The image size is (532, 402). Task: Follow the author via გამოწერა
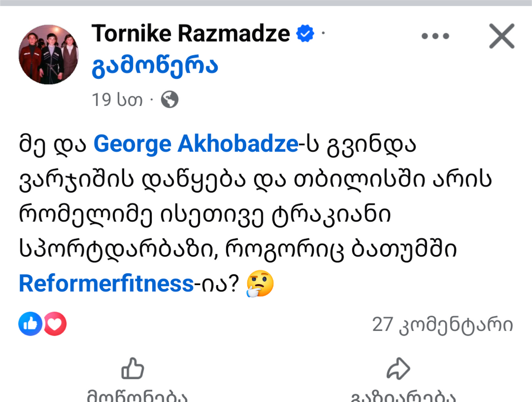tap(155, 66)
